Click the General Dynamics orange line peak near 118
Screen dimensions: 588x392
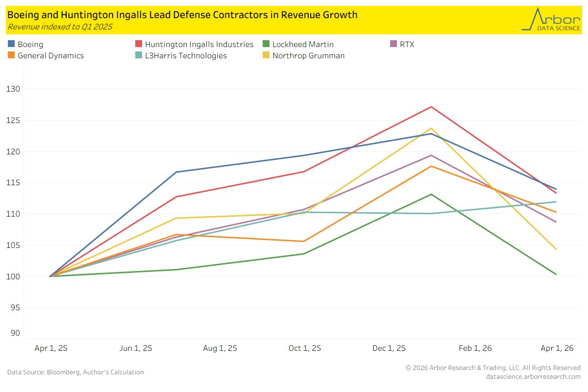tap(431, 166)
